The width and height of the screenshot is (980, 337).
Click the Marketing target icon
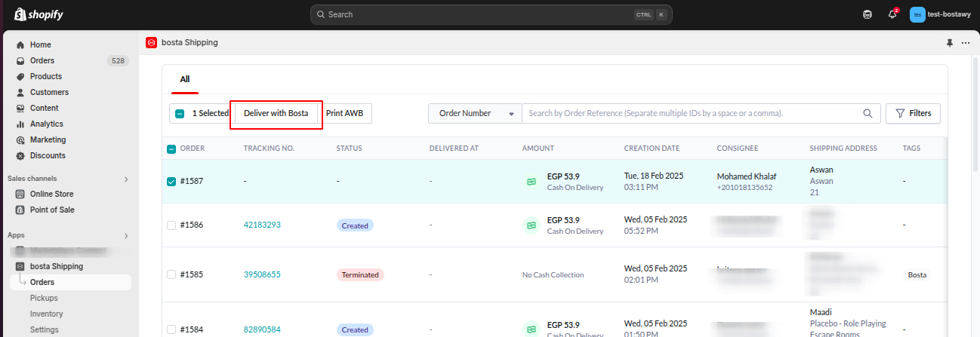click(x=20, y=139)
